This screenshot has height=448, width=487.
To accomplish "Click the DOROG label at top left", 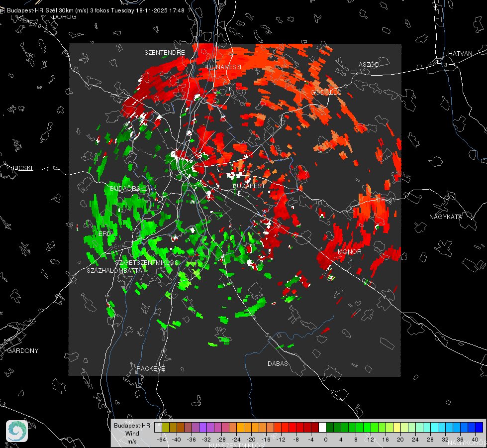I will click(65, 17).
